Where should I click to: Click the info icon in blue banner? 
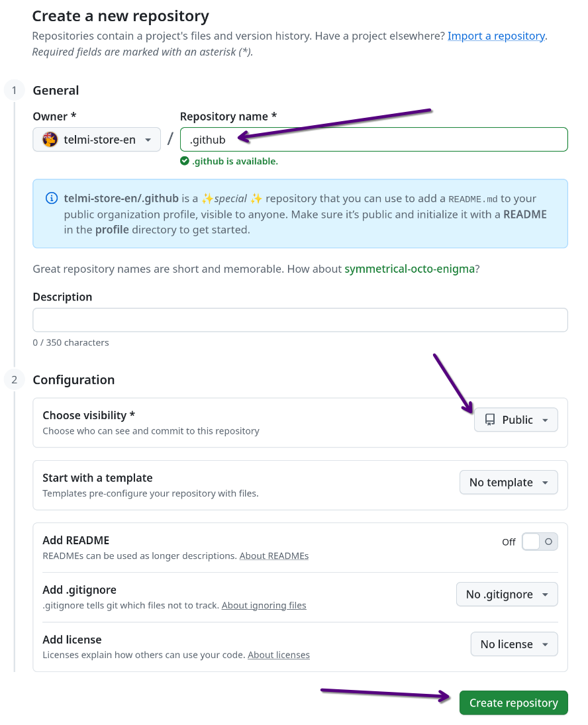[51, 198]
